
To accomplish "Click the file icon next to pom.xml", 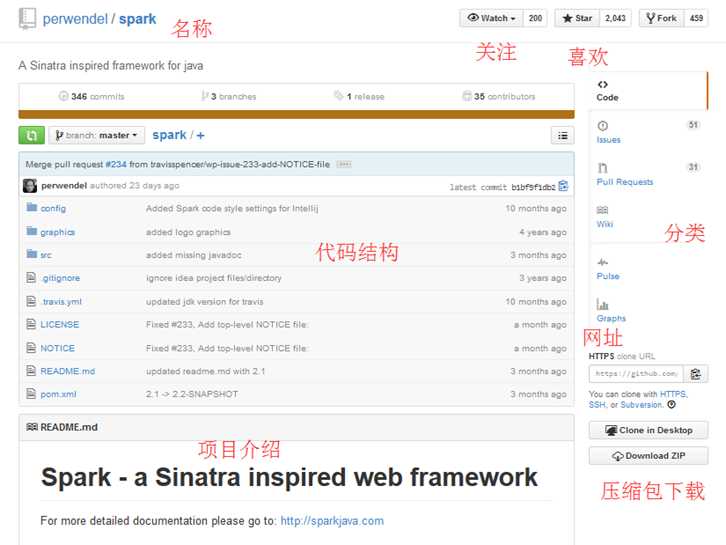I will (31, 394).
